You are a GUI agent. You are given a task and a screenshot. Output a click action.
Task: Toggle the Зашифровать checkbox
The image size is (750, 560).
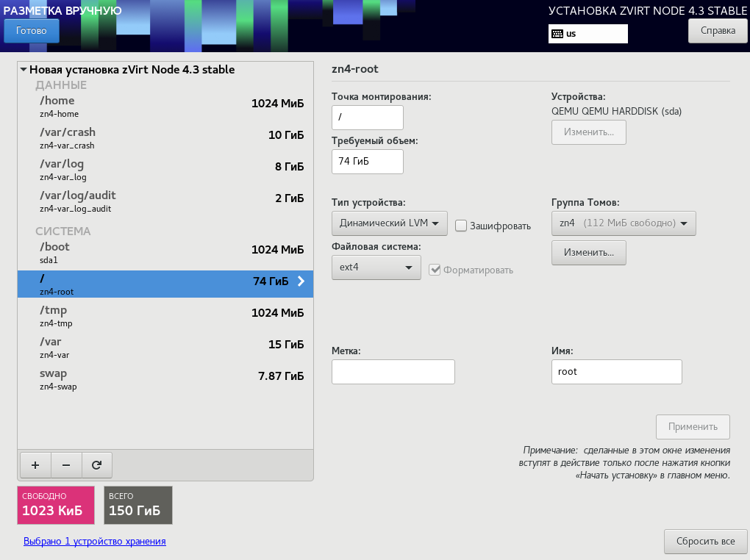pos(460,226)
